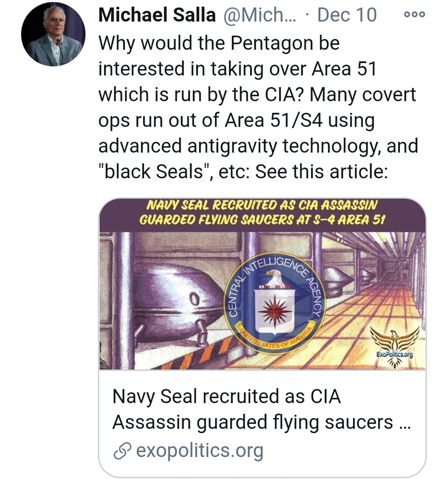Open the Michael Salla display name

157,15
